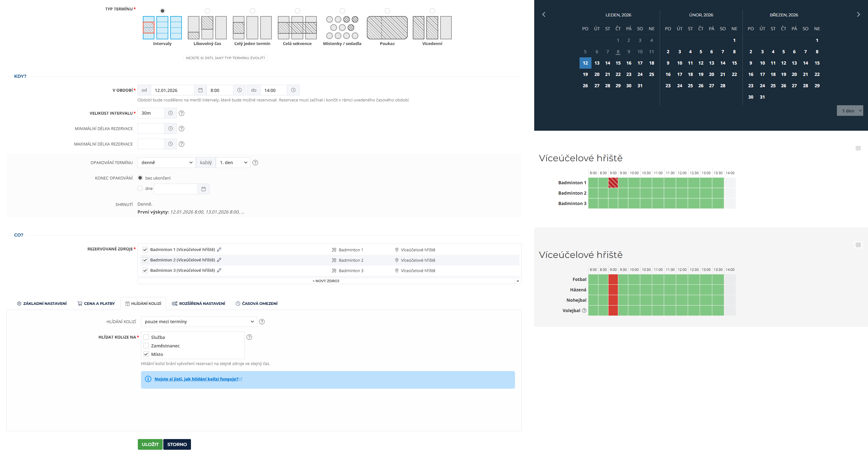
Task: Open help icon for Velikost intervalu
Action: (x=181, y=113)
